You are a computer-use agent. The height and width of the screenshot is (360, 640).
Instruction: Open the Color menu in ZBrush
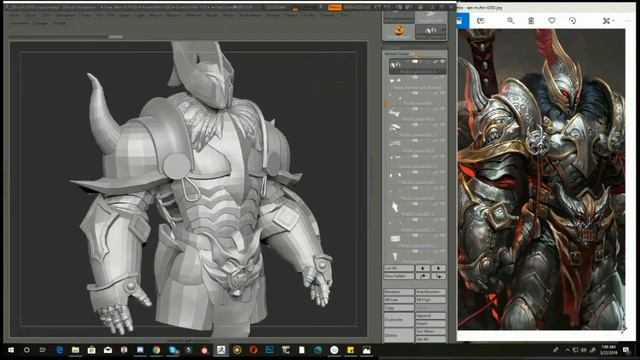[46, 15]
